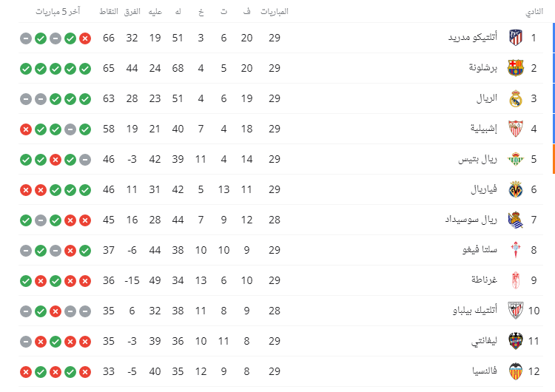
Task: Click the Celta Vigo club crest
Action: tap(516, 250)
